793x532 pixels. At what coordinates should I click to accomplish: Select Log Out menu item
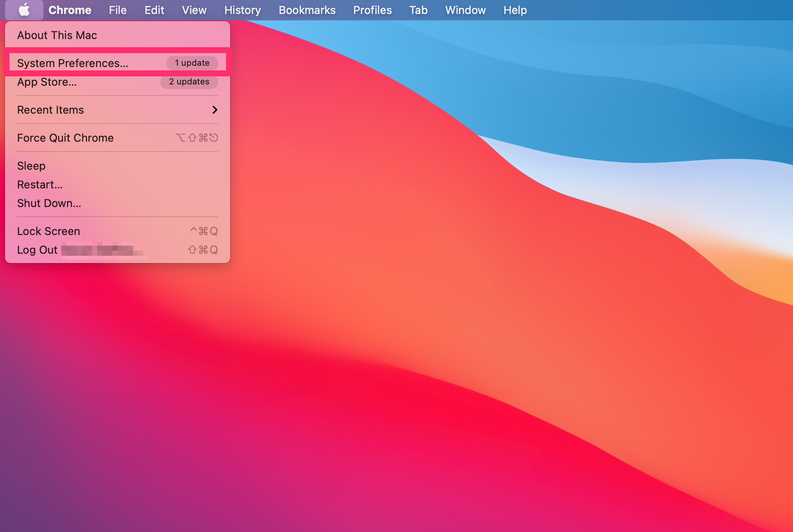coord(118,250)
